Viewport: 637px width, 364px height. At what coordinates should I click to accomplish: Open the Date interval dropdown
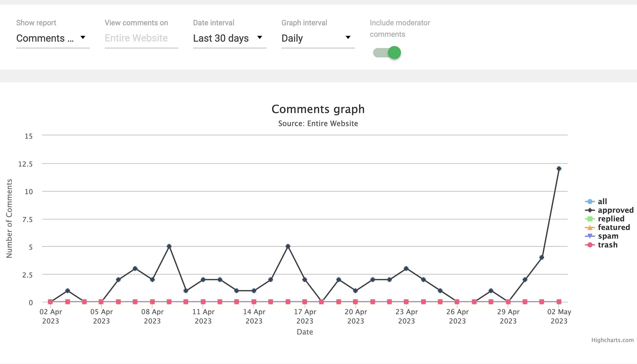pos(228,37)
